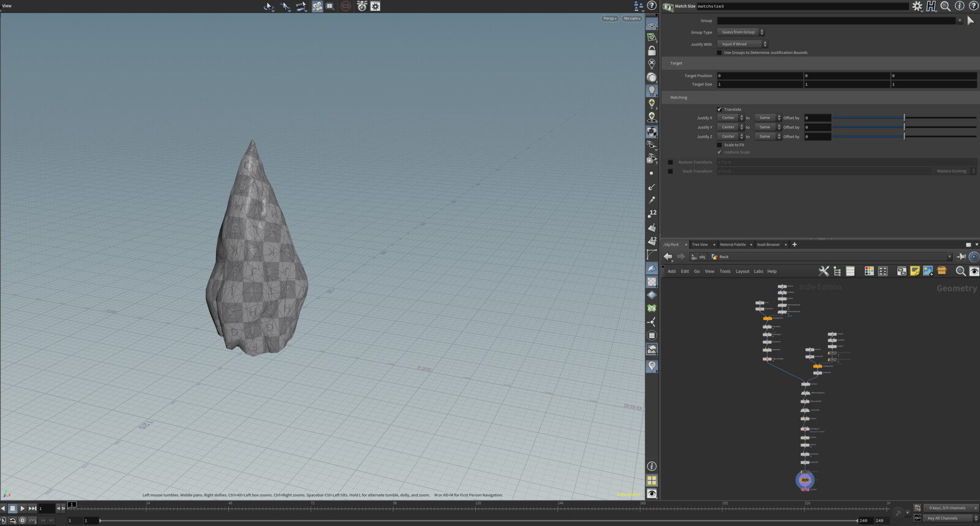Image resolution: width=980 pixels, height=526 pixels.
Task: Open the Justify With dropdown
Action: coord(742,44)
